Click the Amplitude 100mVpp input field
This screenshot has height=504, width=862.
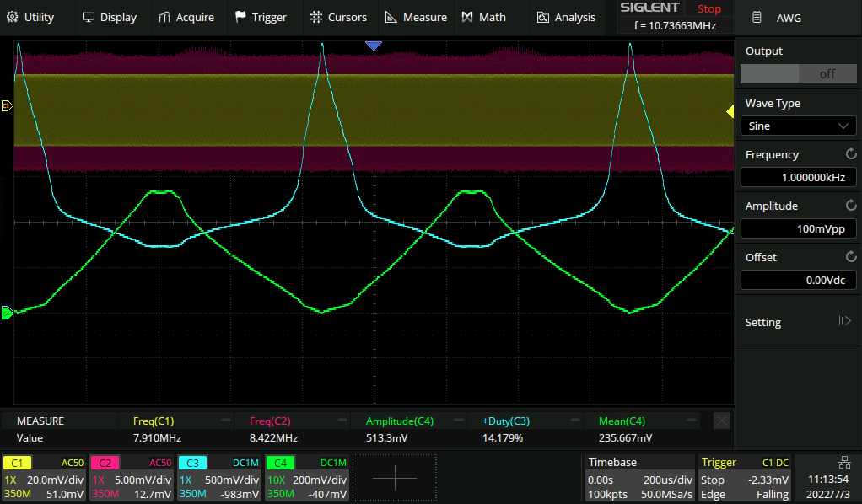[798, 228]
